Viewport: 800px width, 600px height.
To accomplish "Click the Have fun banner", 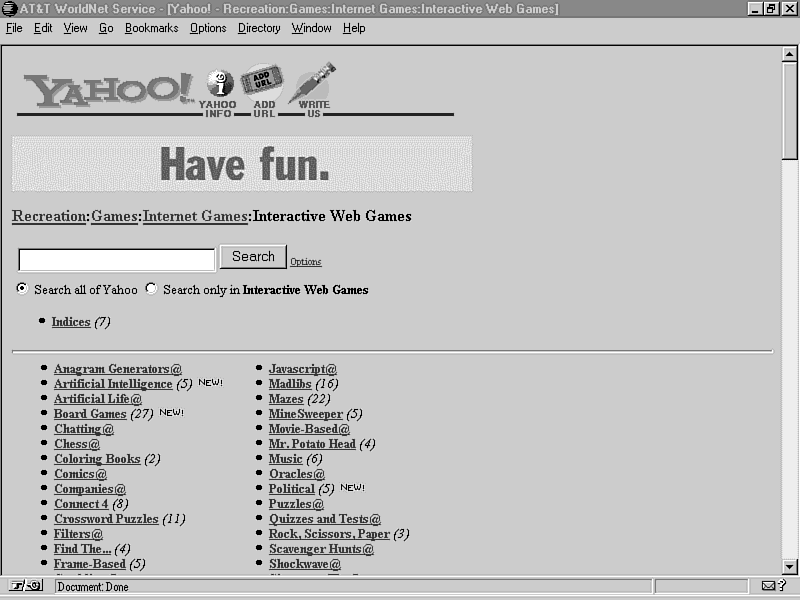I will click(242, 164).
